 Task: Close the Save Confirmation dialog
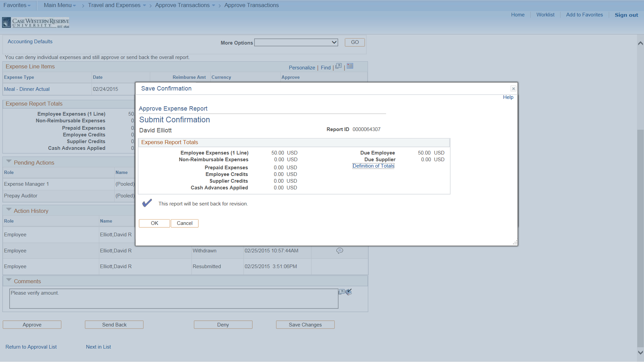(513, 88)
